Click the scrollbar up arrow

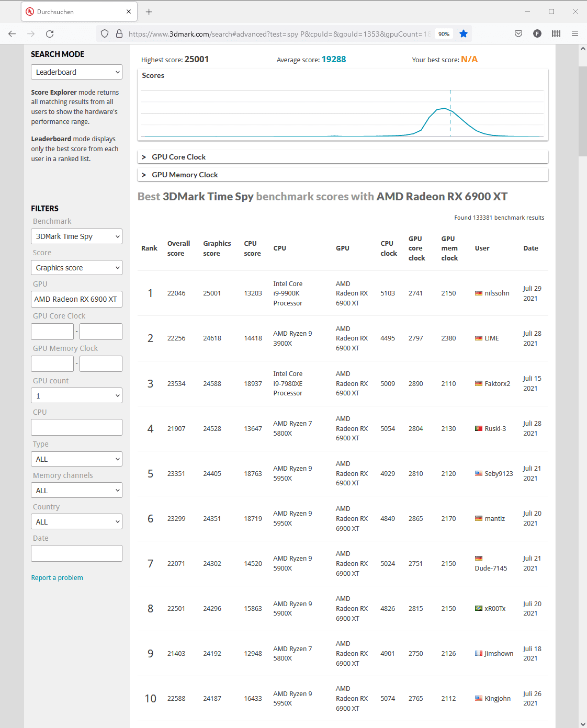583,49
